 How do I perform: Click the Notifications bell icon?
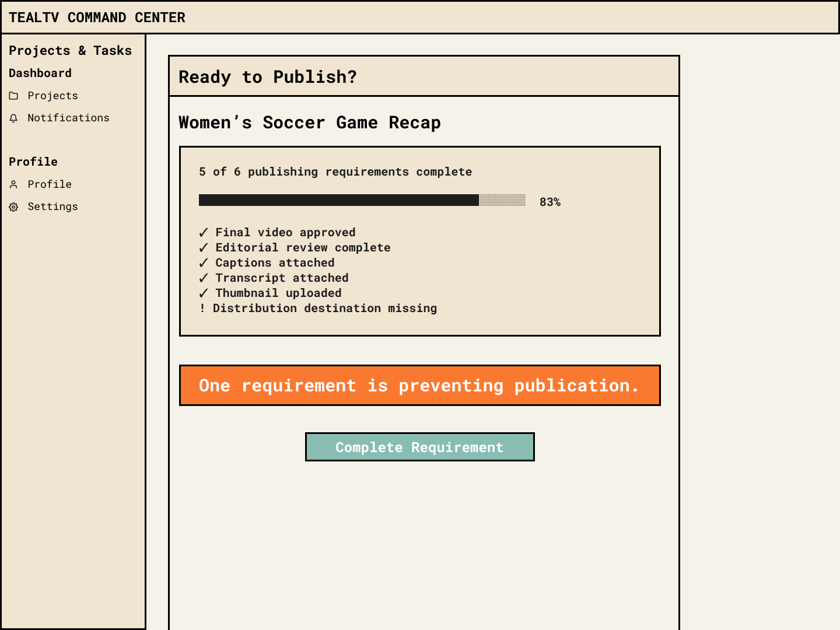(x=13, y=118)
